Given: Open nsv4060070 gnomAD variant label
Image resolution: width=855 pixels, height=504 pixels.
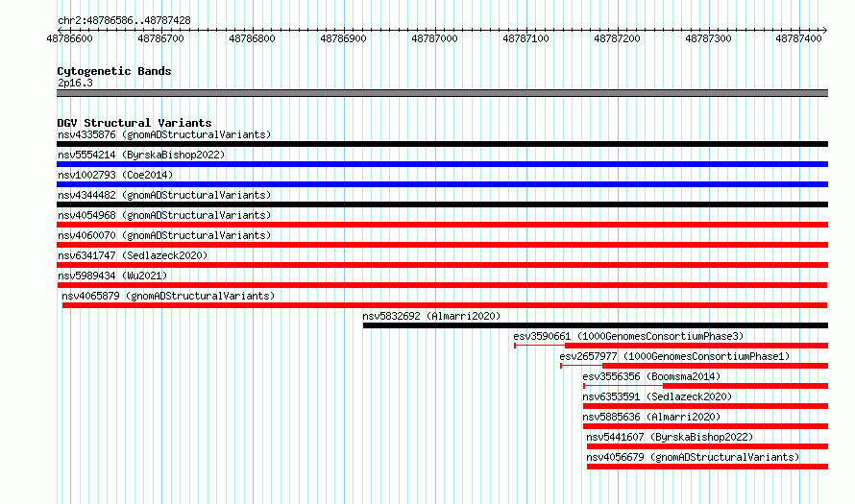Looking at the screenshot, I should click(x=164, y=235).
